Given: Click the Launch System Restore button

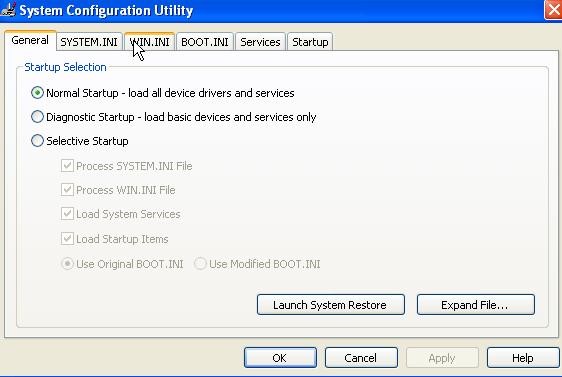Looking at the screenshot, I should click(331, 305).
